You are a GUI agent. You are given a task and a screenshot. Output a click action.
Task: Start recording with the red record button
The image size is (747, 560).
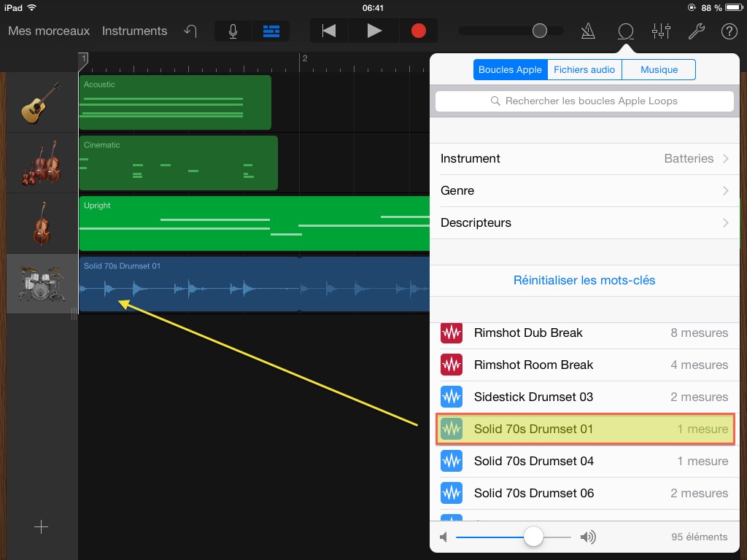(x=418, y=31)
